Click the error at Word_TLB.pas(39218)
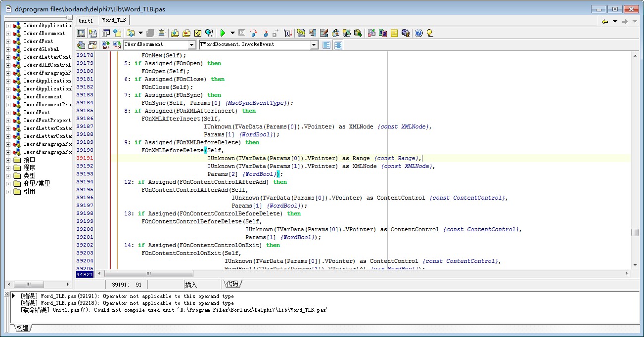Viewport: 644px width, 337px height. tap(127, 303)
